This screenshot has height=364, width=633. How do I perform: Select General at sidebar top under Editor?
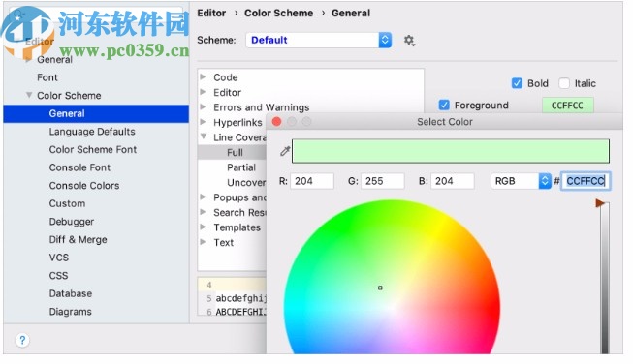[54, 60]
